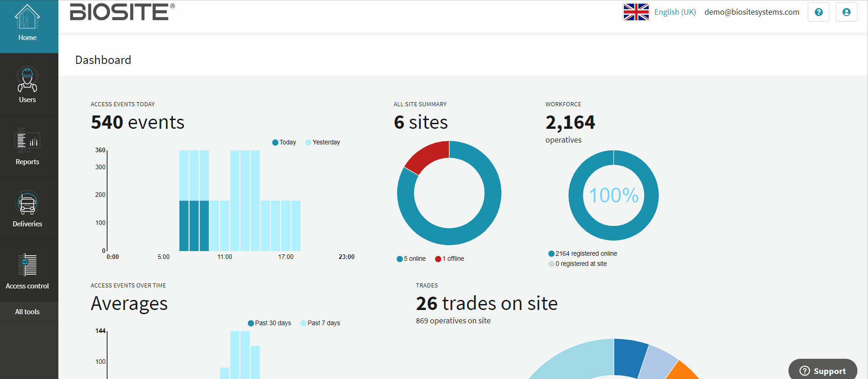Click the 869 operatives on site text

[x=453, y=321]
